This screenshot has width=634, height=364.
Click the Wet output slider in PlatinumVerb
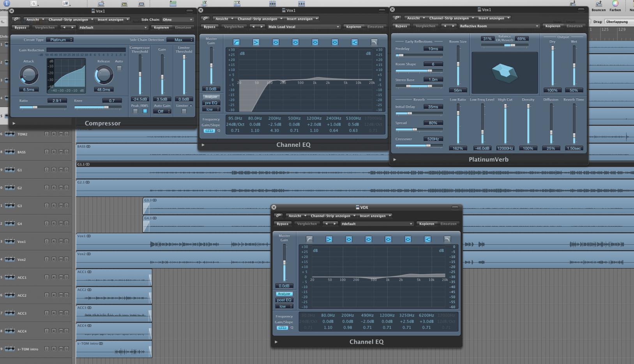point(574,66)
